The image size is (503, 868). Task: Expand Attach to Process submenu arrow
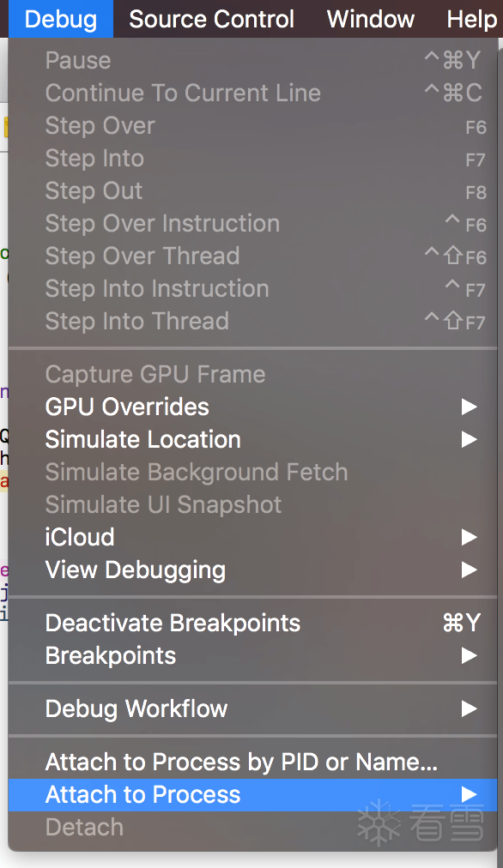[x=470, y=795]
